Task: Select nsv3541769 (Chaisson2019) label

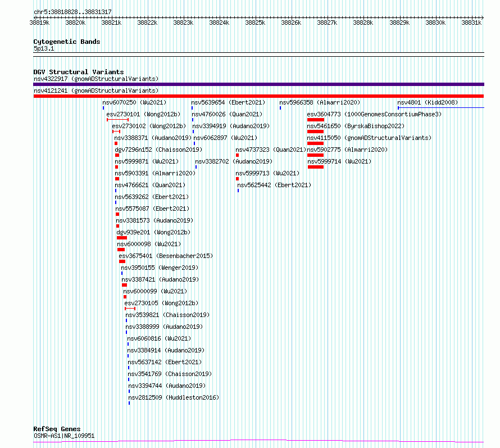Action: coord(170,374)
